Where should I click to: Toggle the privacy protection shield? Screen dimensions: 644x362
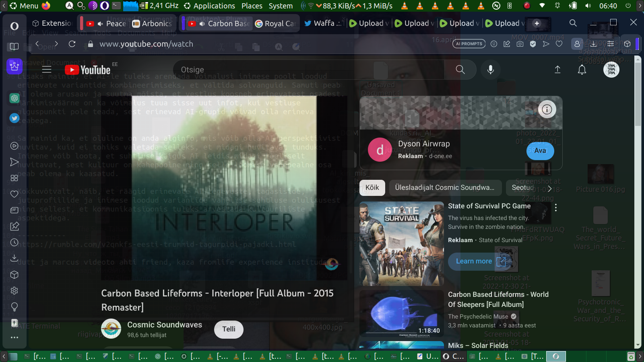tap(533, 44)
